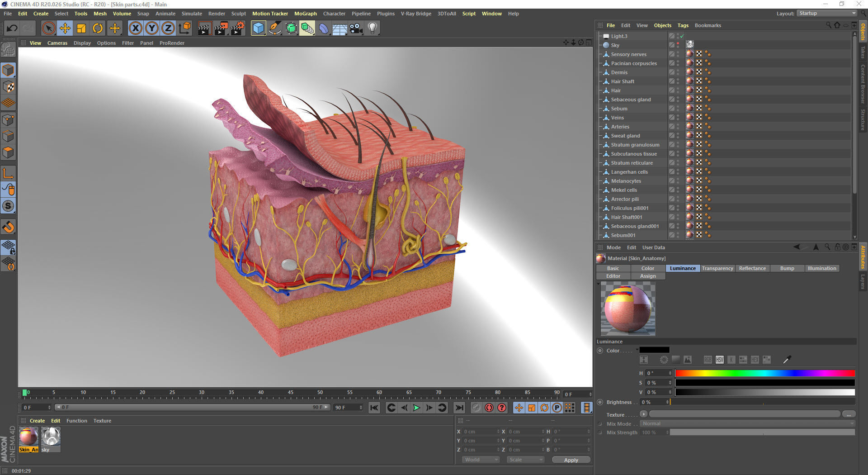Open the Assign material button tab

coord(648,276)
